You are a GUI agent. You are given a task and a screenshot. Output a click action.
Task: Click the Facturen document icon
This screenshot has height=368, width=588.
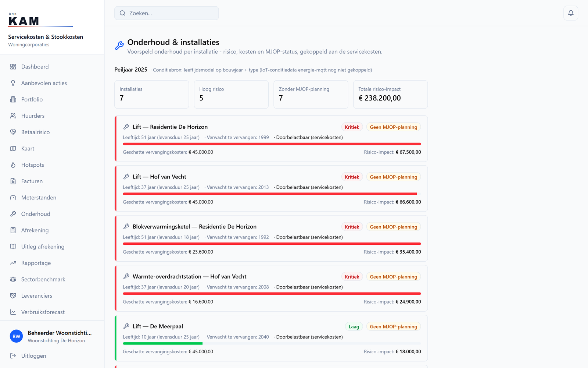point(13,181)
